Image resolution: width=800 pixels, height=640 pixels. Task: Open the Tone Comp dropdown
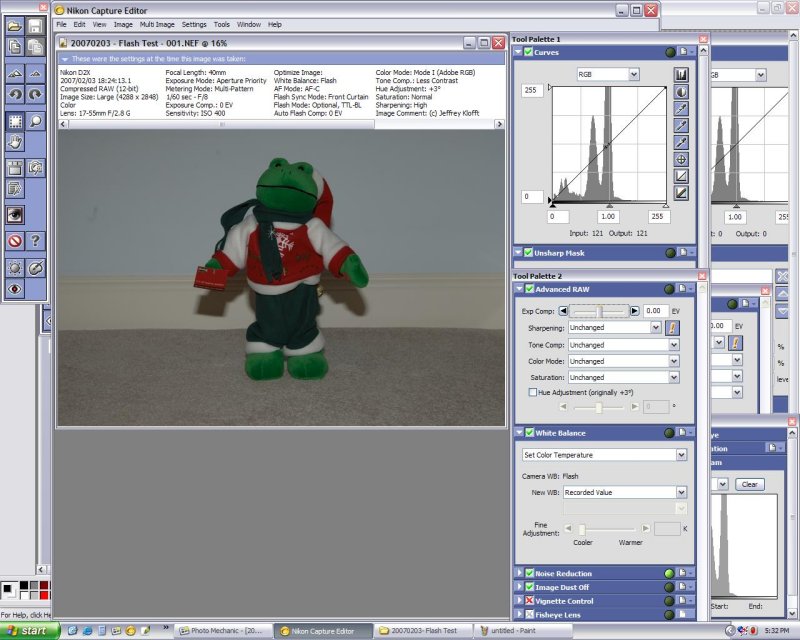click(x=674, y=345)
